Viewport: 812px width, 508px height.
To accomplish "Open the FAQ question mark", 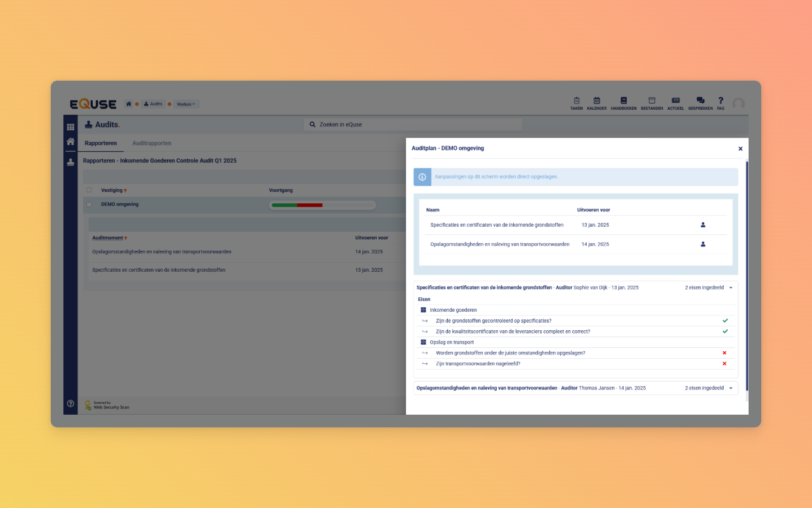I will point(721,104).
